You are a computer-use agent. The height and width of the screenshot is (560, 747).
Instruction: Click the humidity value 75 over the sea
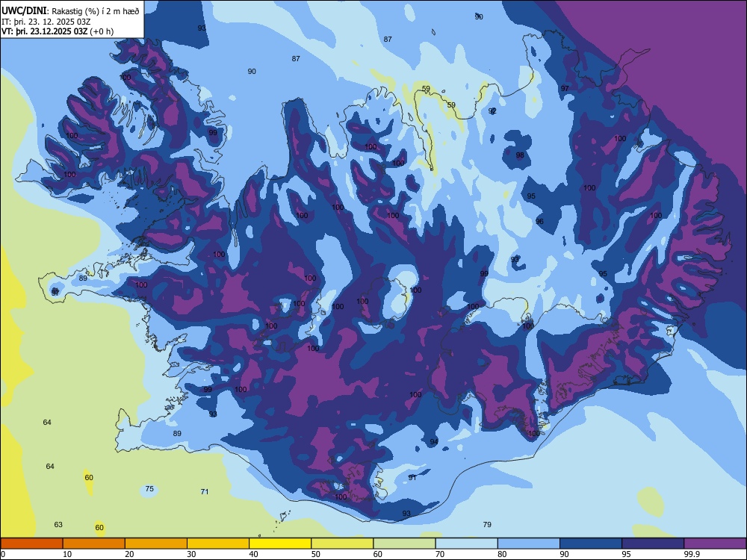click(149, 489)
